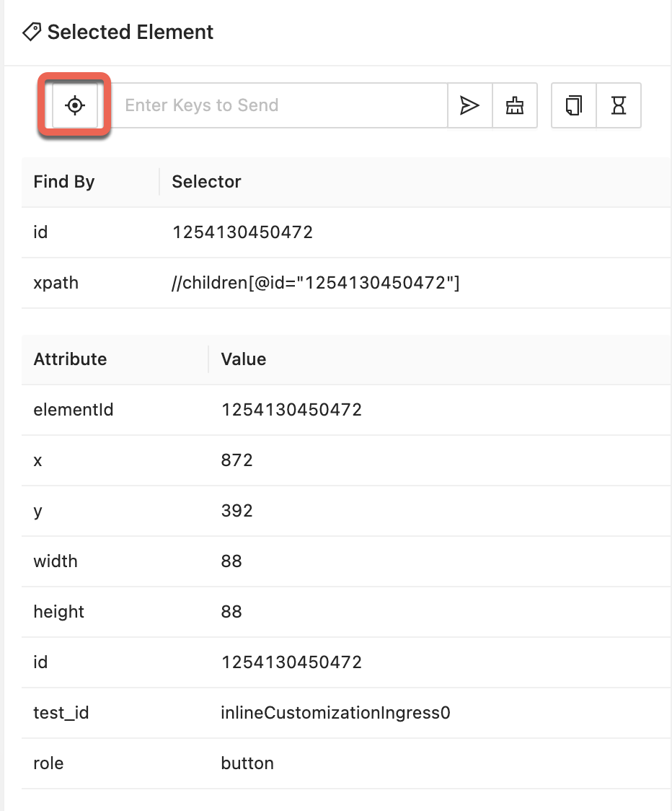672x811 pixels.
Task: Click the Selector column header
Action: [205, 182]
